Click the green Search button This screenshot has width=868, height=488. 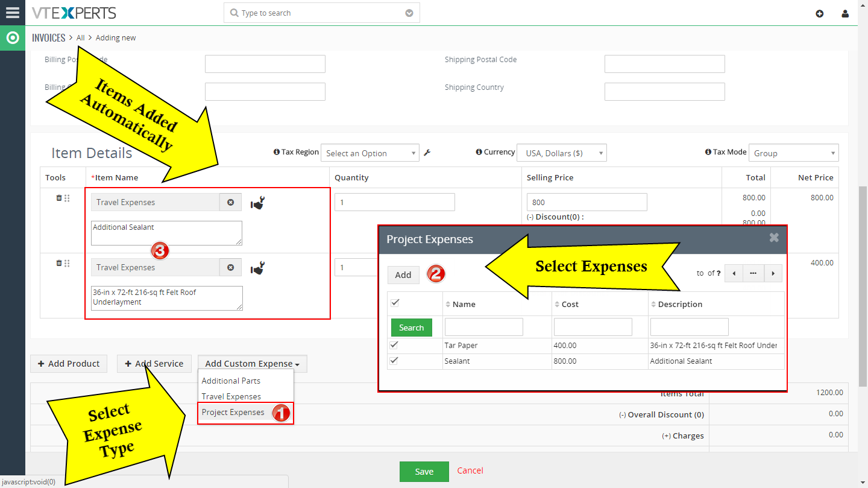tap(412, 328)
